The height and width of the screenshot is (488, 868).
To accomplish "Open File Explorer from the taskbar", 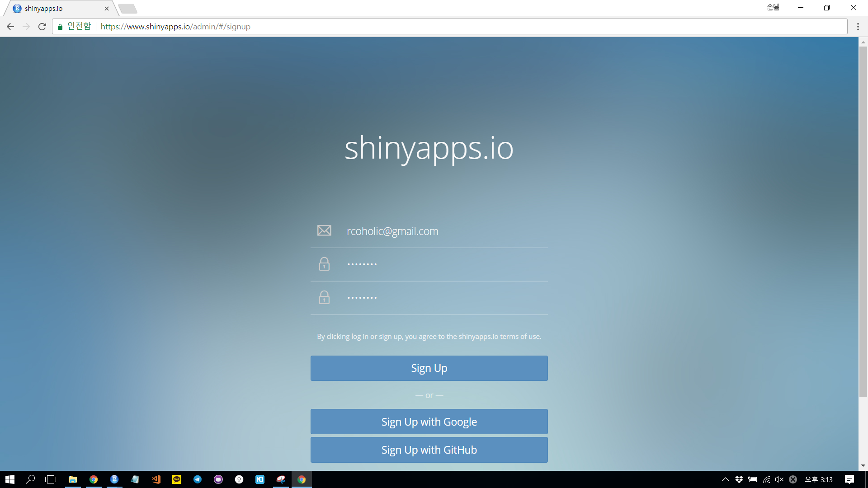I will [x=73, y=479].
